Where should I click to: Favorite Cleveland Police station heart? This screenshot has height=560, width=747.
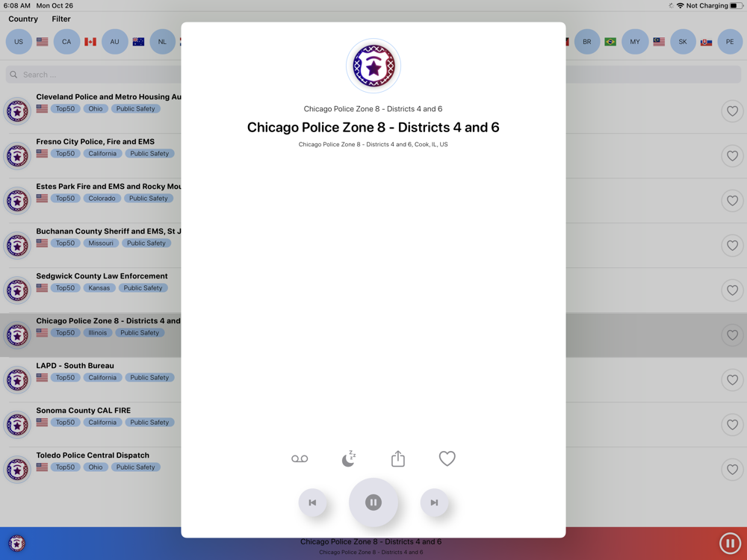point(732,111)
